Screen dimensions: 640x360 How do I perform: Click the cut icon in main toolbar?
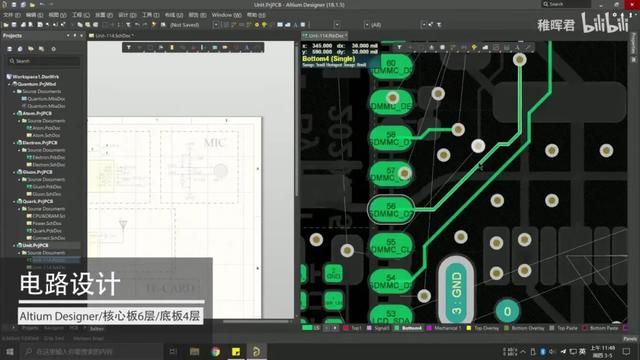click(x=73, y=25)
